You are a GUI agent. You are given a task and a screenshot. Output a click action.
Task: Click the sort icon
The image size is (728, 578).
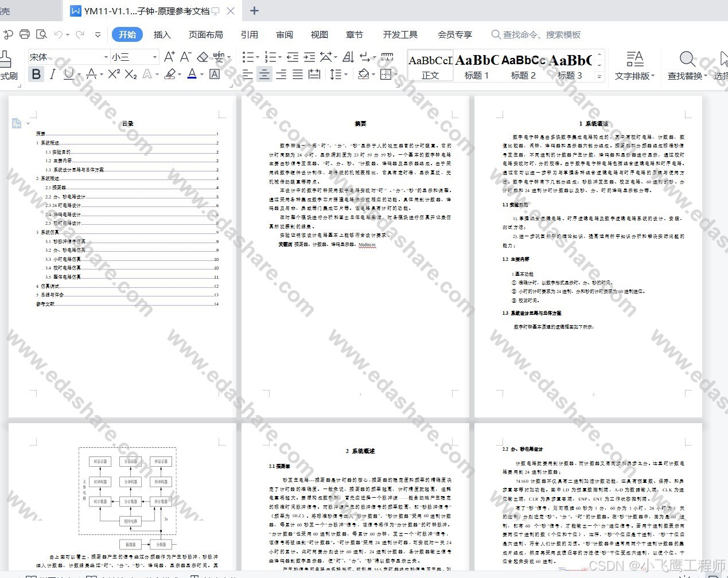[348, 57]
